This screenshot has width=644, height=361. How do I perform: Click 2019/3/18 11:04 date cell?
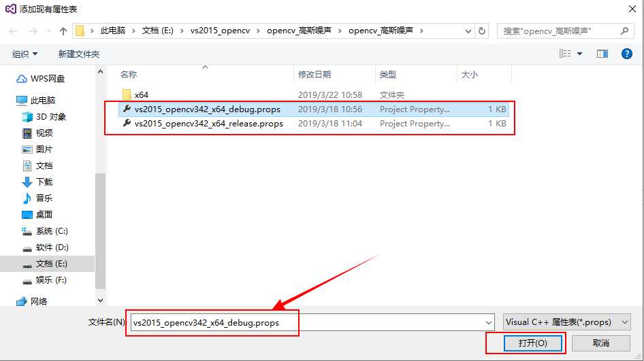click(x=330, y=124)
